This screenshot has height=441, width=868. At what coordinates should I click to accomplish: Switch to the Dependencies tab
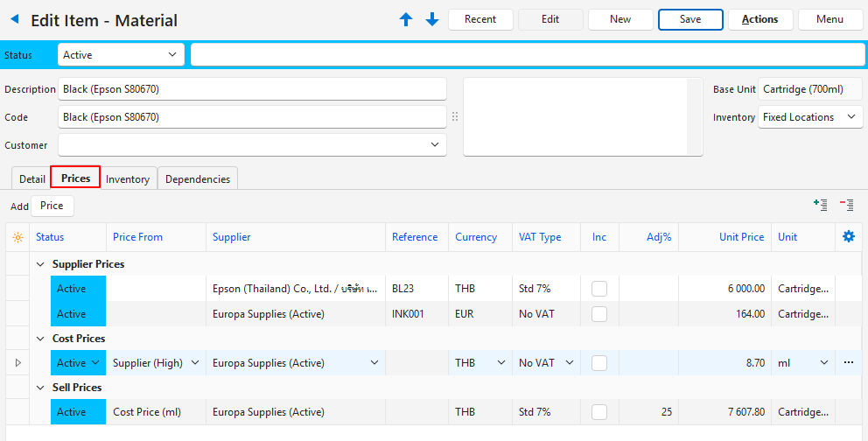[198, 179]
